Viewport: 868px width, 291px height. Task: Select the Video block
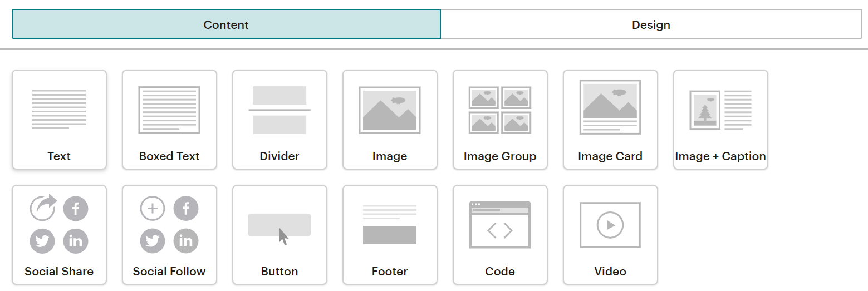[610, 234]
